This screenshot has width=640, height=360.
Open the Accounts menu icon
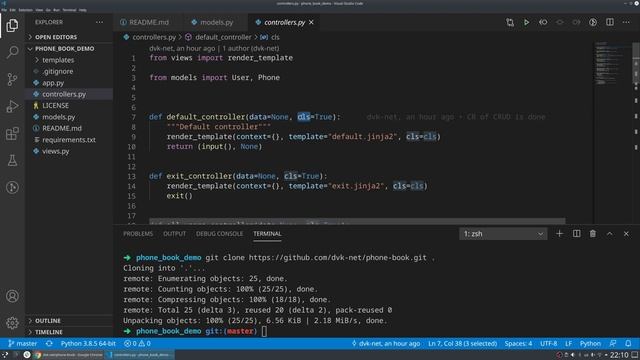[12, 296]
